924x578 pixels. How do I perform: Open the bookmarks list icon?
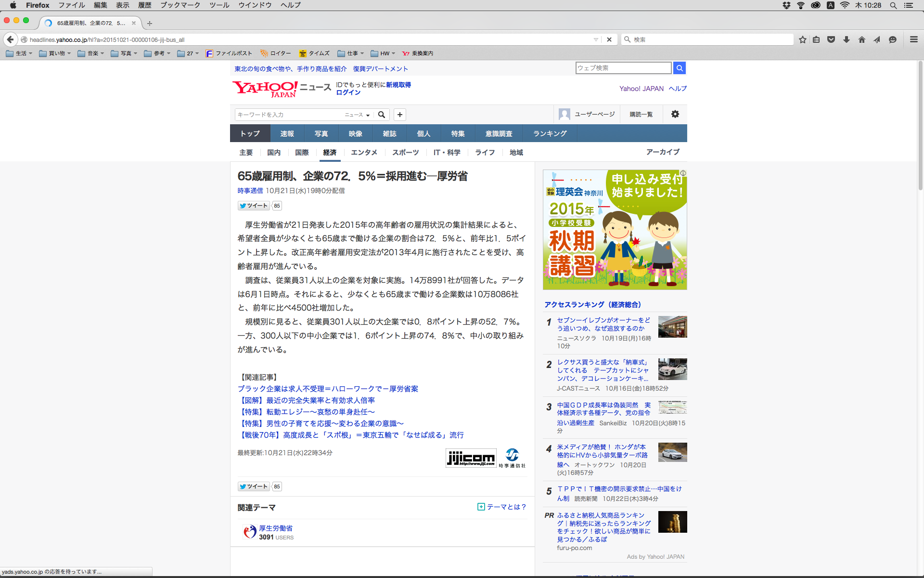816,39
